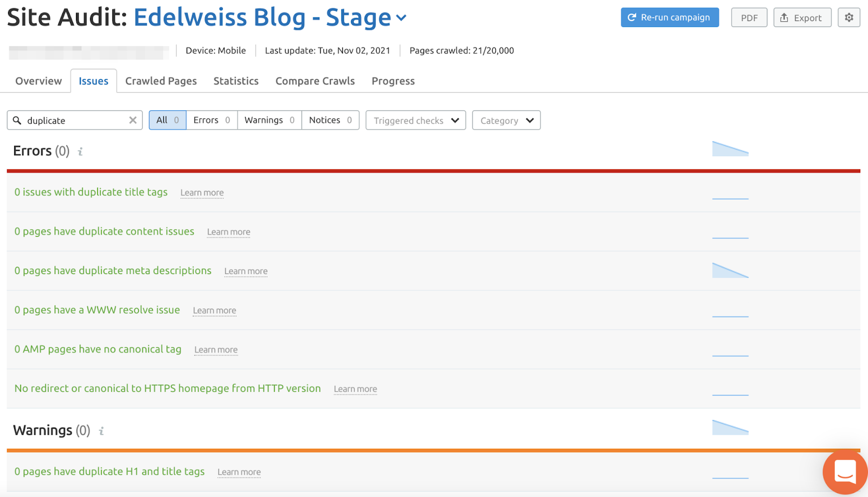Image resolution: width=868 pixels, height=497 pixels.
Task: Open Learn more for duplicate title tags
Action: click(x=202, y=193)
